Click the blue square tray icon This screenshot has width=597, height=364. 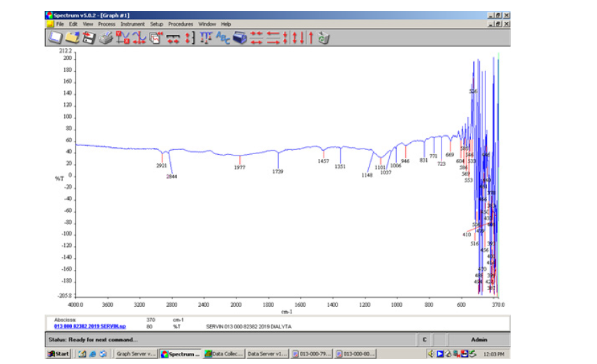(440, 354)
